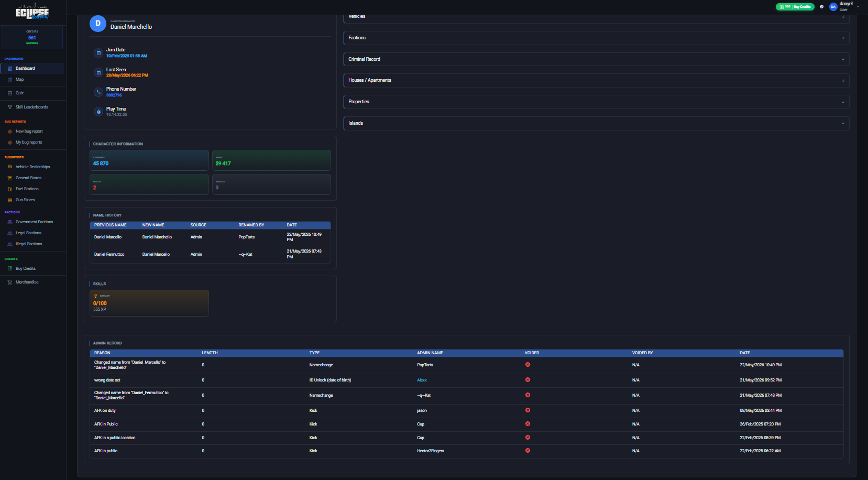Click Get More under credits
This screenshot has width=868, height=480.
click(x=32, y=43)
